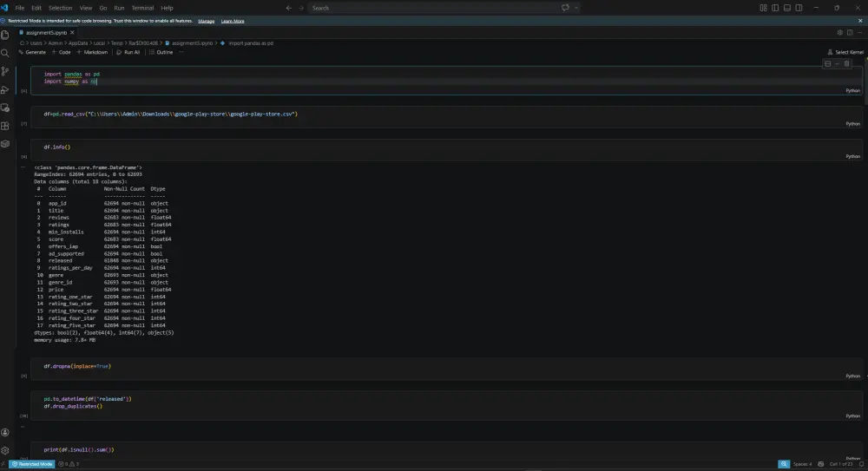Toggle the primary side bar
This screenshot has width=868, height=471.
775,8
